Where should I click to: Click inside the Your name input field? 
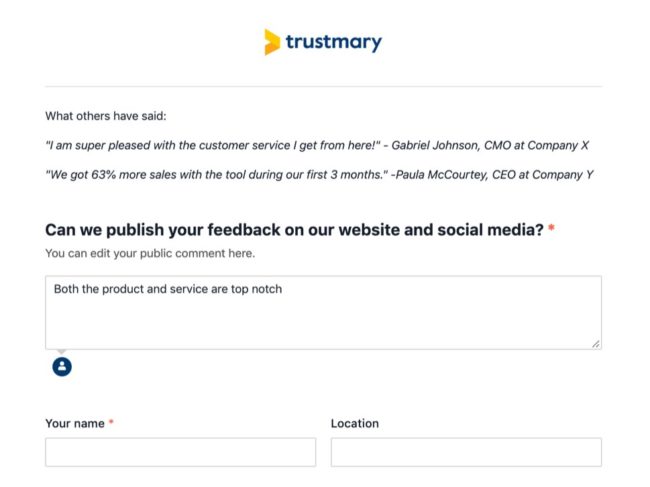(181, 452)
